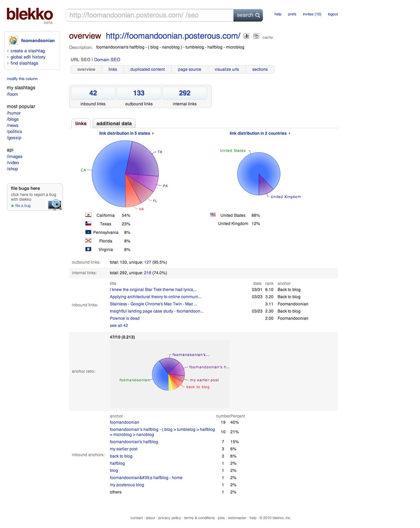The height and width of the screenshot is (528, 420).
Task: Click the logout link
Action: click(333, 14)
